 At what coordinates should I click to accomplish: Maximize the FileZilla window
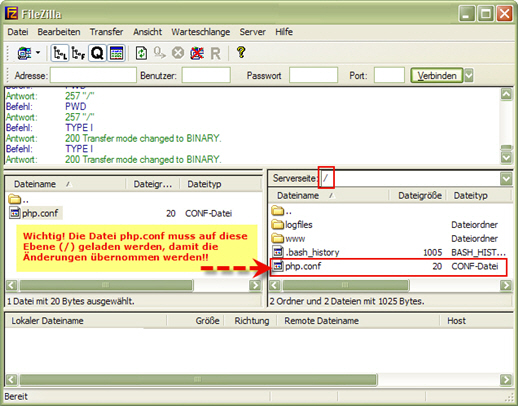485,14
